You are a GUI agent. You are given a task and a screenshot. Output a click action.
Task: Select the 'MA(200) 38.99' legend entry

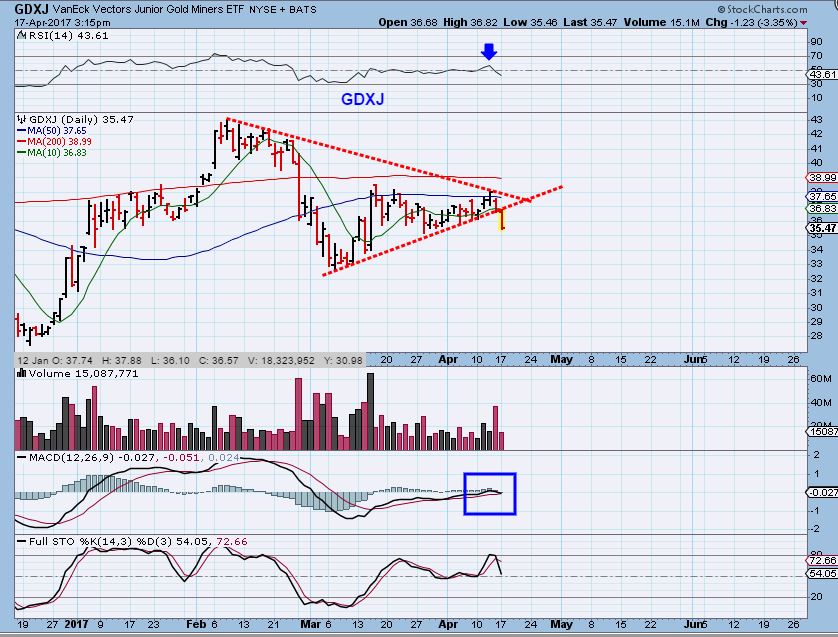point(55,142)
